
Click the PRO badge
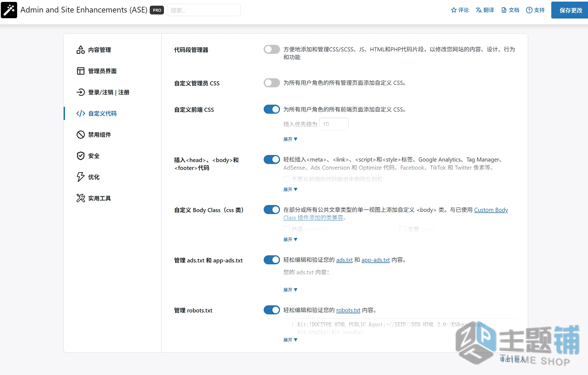pyautogui.click(x=157, y=10)
